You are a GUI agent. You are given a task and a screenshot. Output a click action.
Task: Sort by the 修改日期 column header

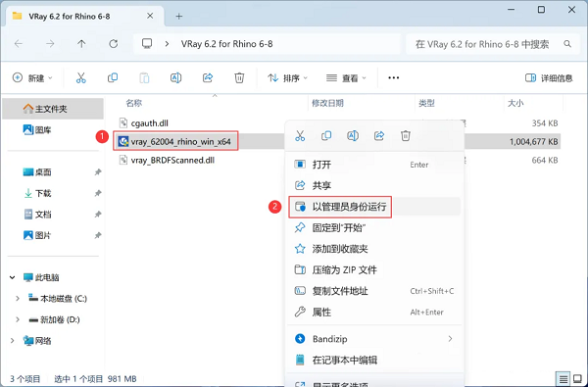click(327, 103)
